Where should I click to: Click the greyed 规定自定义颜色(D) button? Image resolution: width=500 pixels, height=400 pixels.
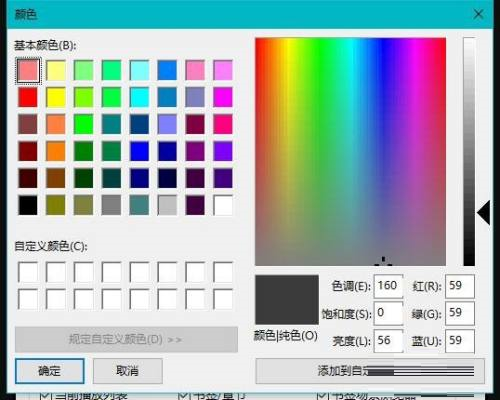126,339
